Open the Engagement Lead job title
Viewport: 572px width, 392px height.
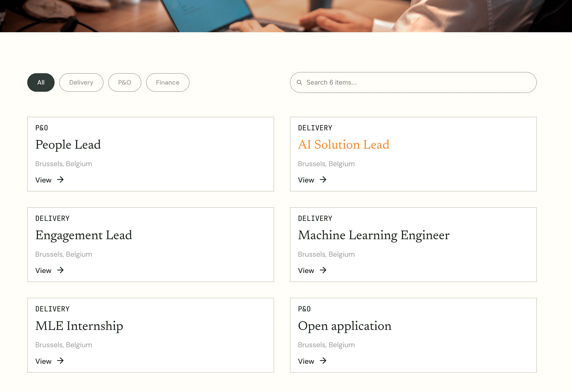[x=84, y=235]
